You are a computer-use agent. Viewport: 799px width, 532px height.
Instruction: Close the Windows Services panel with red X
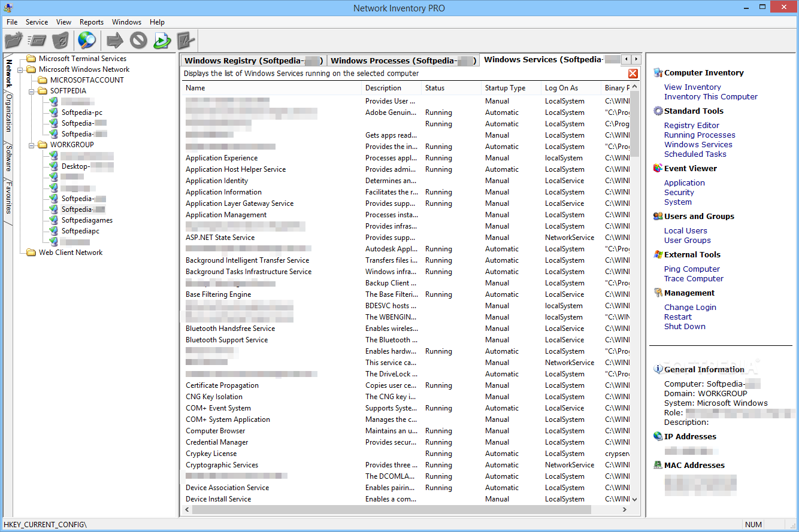pos(633,74)
